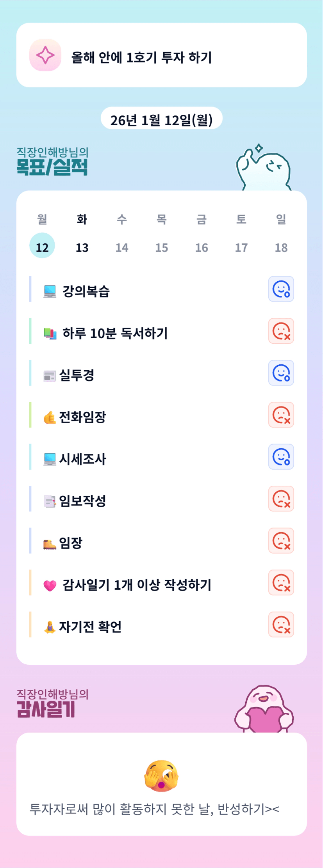This screenshot has width=323, height=868.
Task: Toggle 하루 10분 독서하기 sad-face status
Action: tap(281, 331)
